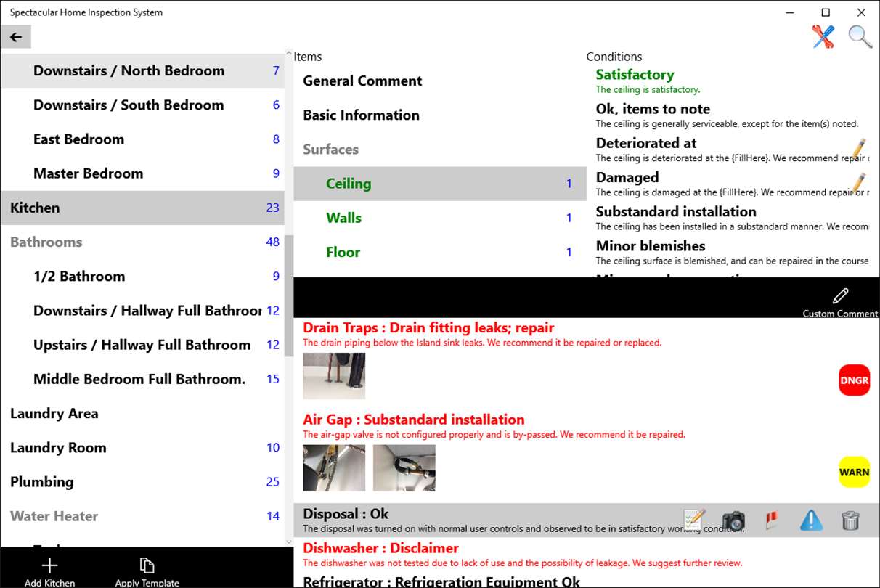
Task: Click the section list vertical scrollbar thumb
Action: 288,295
